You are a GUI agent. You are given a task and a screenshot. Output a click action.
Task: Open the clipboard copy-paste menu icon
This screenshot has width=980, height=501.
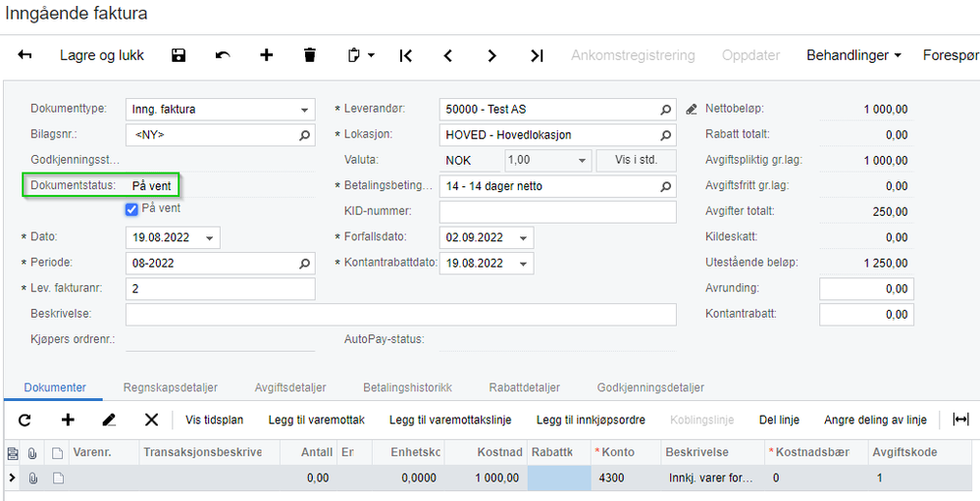(x=361, y=56)
